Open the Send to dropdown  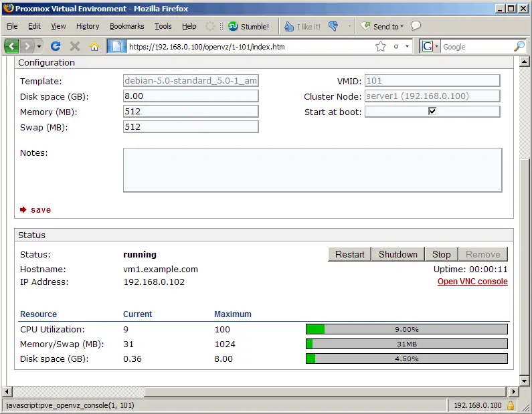coord(382,27)
